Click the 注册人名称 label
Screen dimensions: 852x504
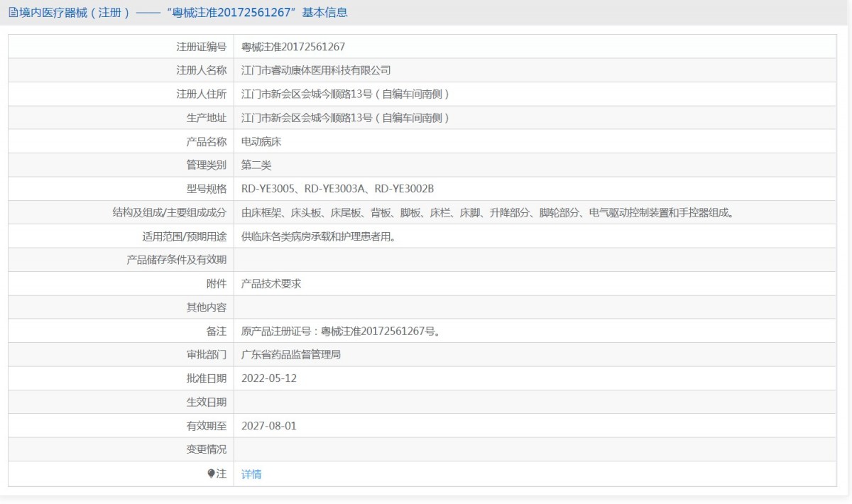[201, 70]
